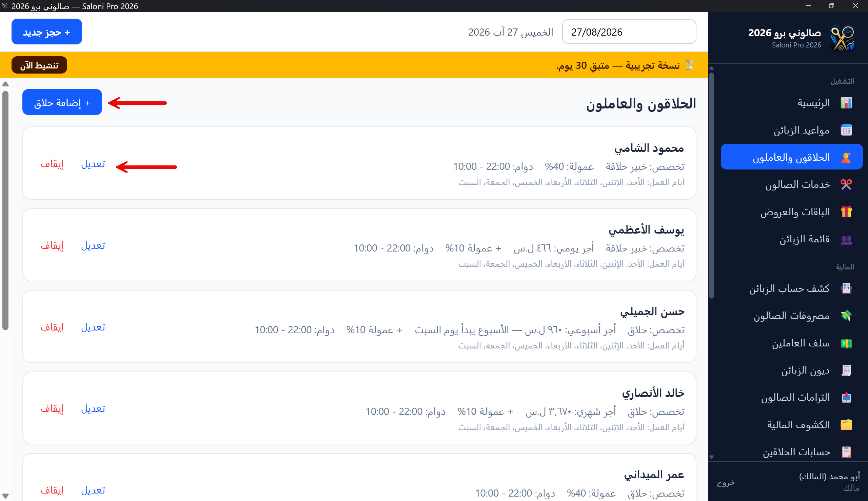Click the Saloni Pro scissors logo icon
Image resolution: width=868 pixels, height=501 pixels.
843,38
